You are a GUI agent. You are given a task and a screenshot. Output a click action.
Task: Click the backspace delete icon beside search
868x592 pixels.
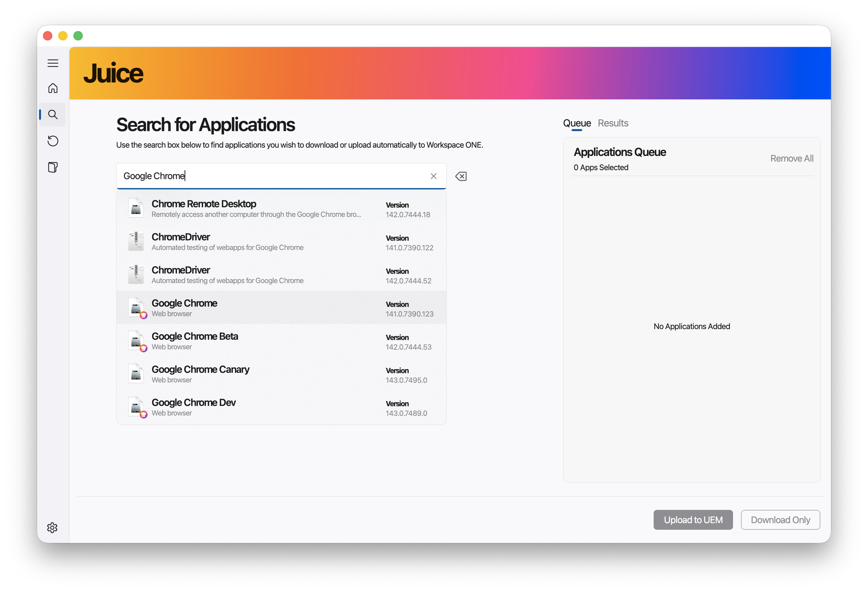[461, 176]
